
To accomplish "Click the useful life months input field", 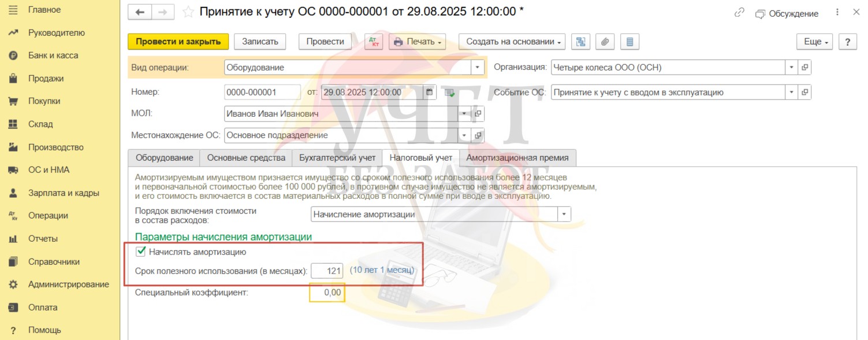I will click(327, 271).
